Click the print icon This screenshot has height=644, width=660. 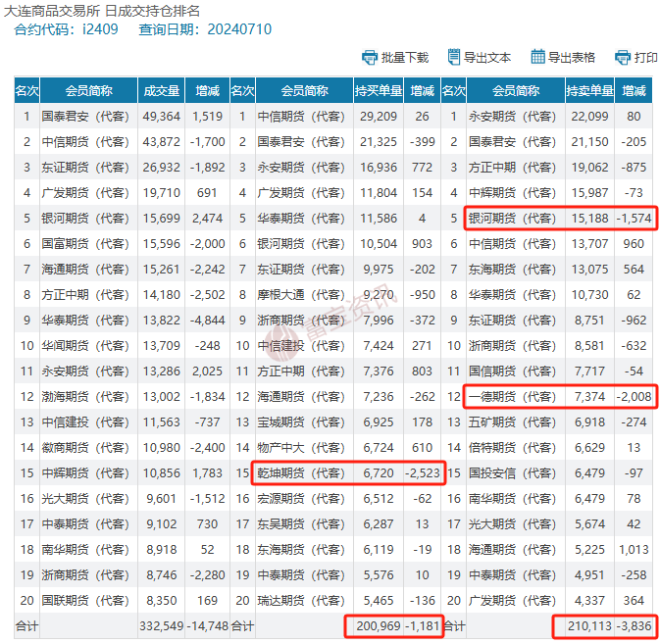click(623, 57)
